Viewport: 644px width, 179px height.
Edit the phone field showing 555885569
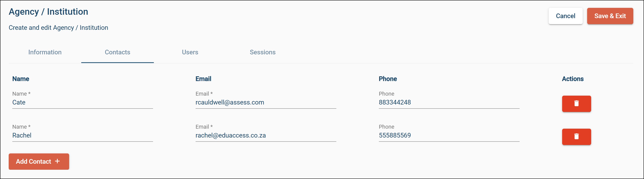click(x=449, y=135)
